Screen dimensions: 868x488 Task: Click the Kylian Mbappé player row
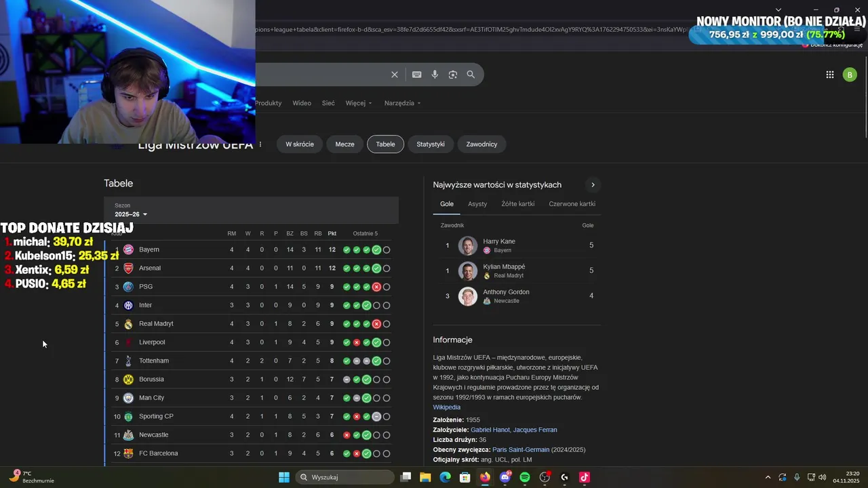517,271
